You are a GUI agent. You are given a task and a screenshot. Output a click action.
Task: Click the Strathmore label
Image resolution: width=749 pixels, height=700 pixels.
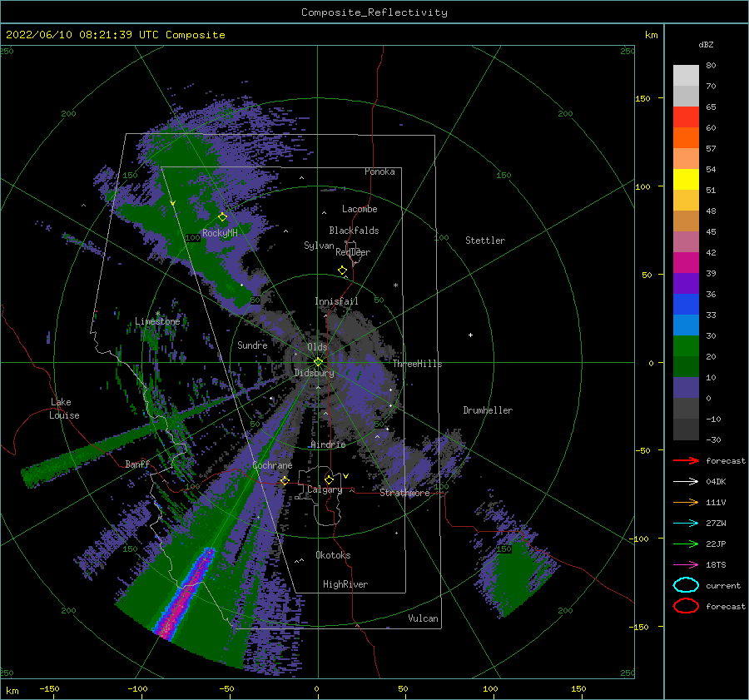click(x=404, y=493)
